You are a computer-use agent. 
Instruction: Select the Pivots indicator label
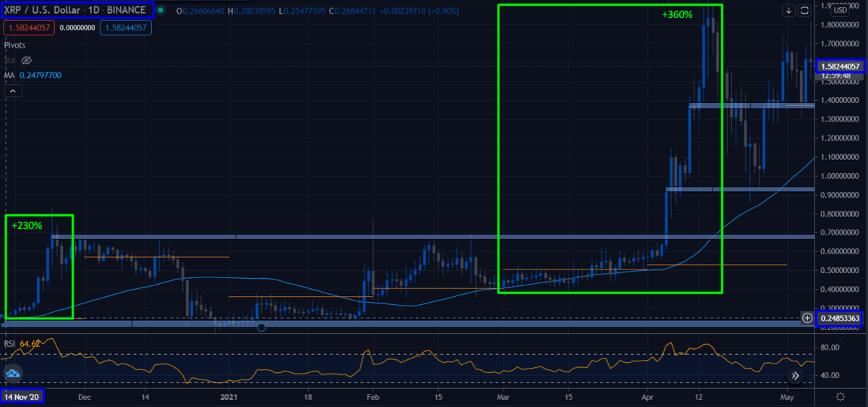point(15,45)
